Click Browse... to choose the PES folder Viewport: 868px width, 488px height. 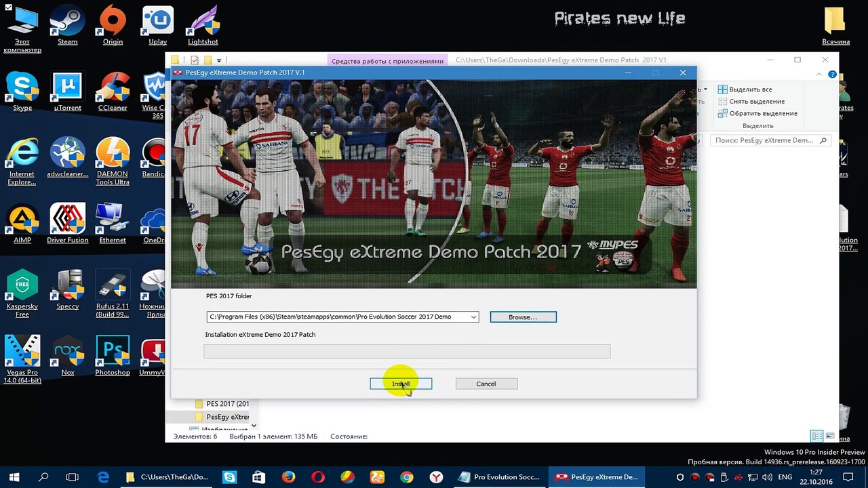coord(523,317)
